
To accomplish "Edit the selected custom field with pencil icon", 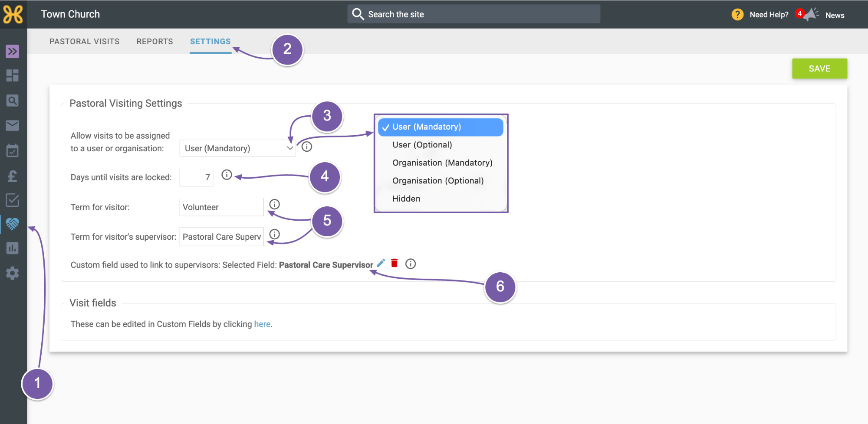I will (381, 263).
